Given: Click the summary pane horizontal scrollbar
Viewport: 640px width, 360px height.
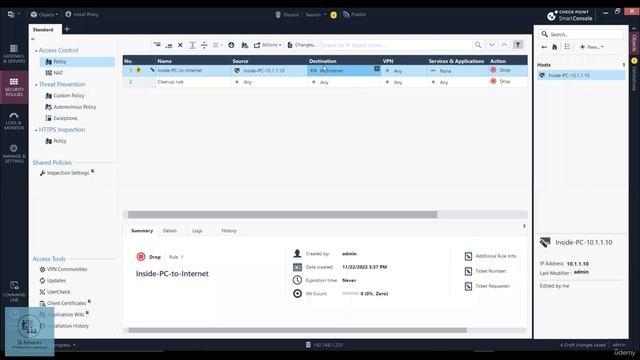Looking at the screenshot, I should click(297, 330).
